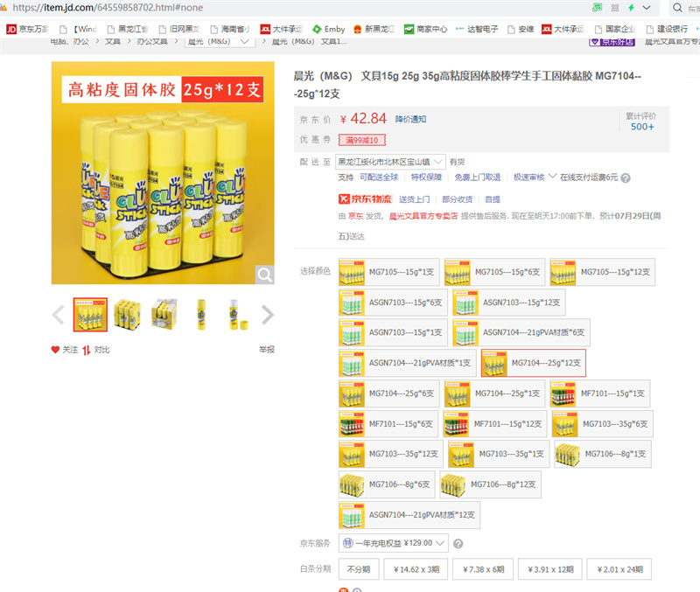Expand the 晨光 (M&G) breadcrumb dropdown
This screenshot has height=592, width=700.
point(220,41)
